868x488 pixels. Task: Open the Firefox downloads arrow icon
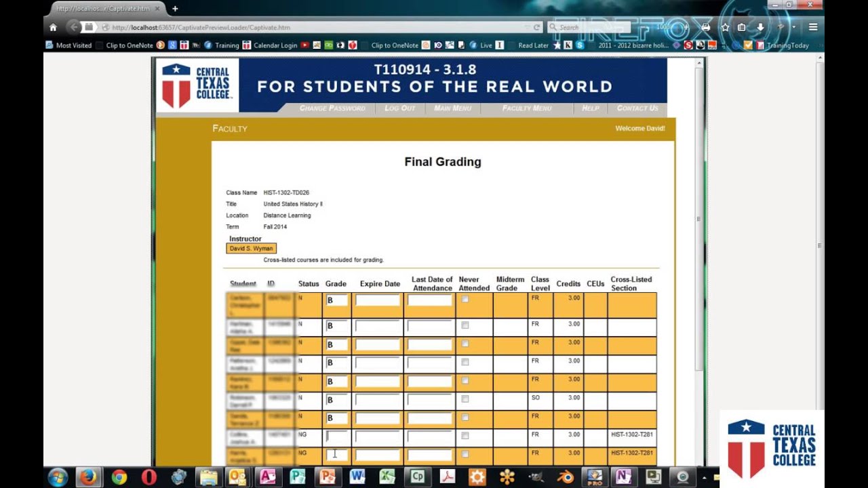coord(760,27)
